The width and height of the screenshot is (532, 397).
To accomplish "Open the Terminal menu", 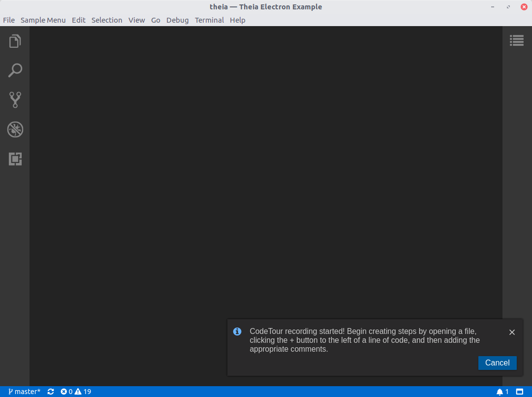I will point(209,20).
